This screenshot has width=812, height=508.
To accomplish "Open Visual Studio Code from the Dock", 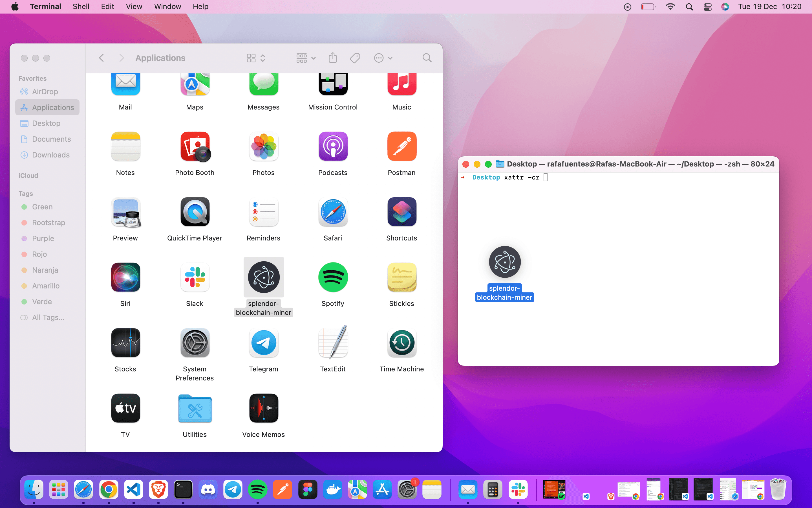I will (x=133, y=490).
